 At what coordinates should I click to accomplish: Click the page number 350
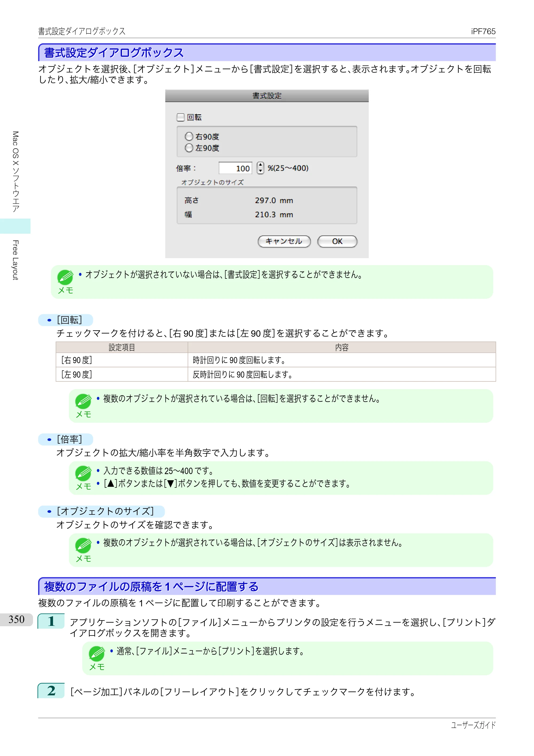point(17,619)
